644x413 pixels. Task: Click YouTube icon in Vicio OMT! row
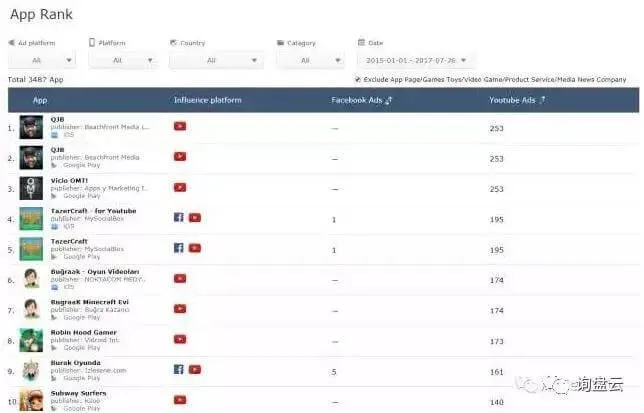point(180,187)
